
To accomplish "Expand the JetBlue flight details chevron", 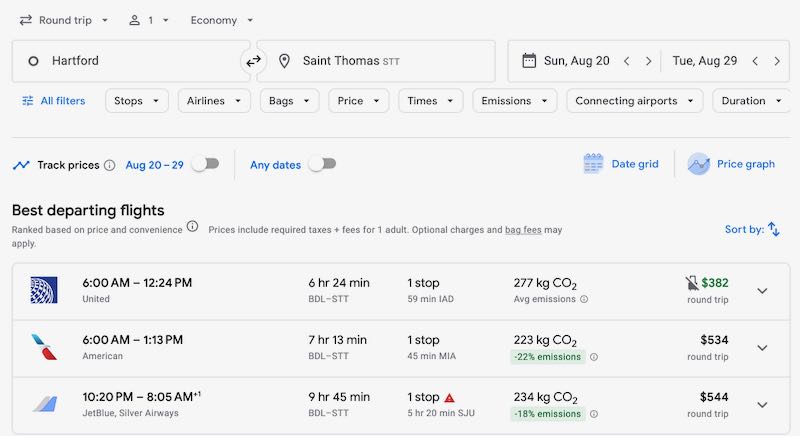I will pos(762,405).
